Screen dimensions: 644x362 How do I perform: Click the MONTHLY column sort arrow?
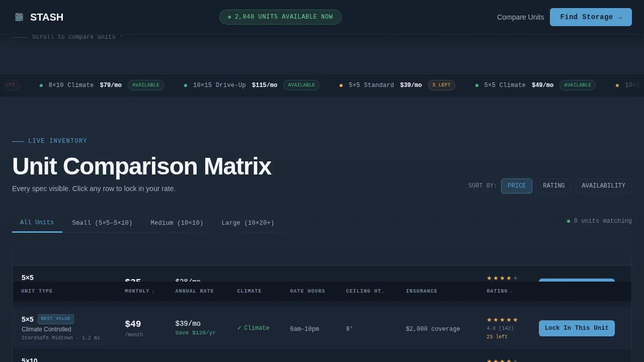tap(152, 291)
